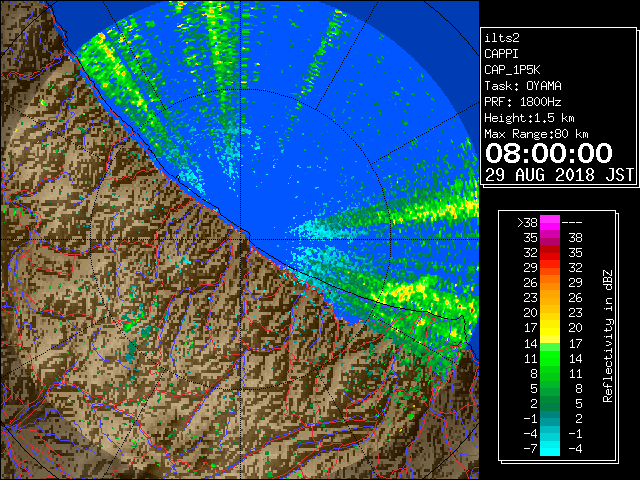This screenshot has width=640, height=480.
Task: Click the 'ilts2' label in info box
Action: (502, 38)
